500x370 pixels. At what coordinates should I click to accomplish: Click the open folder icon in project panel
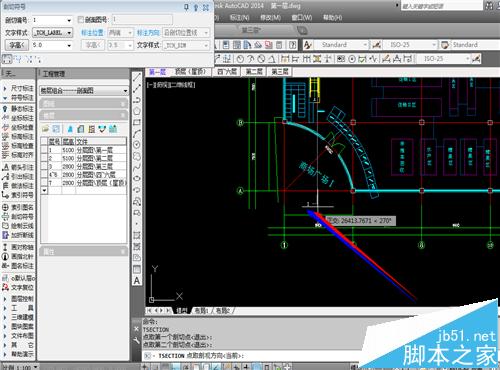45,129
